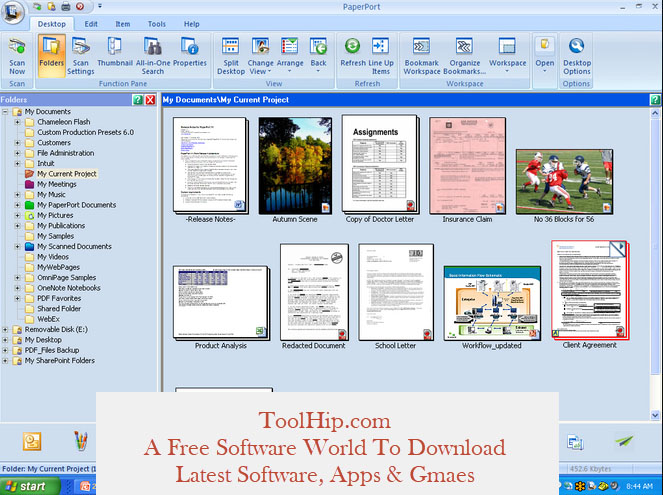Select the Insurance Claim thumbnail
Viewport: 663px width, 495px height.
tap(467, 165)
